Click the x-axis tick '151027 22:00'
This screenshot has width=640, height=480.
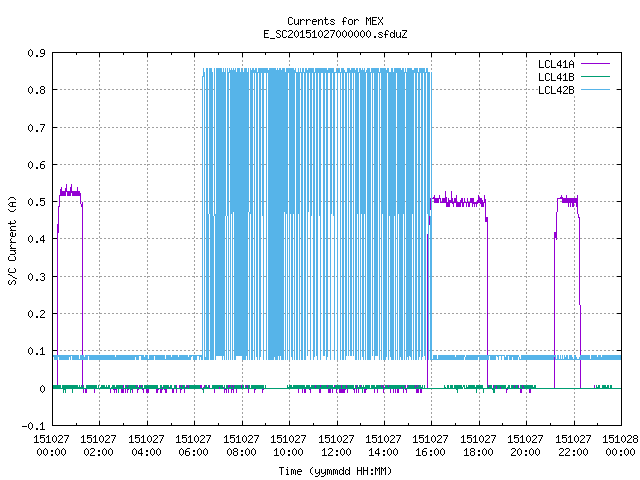pyautogui.click(x=573, y=446)
